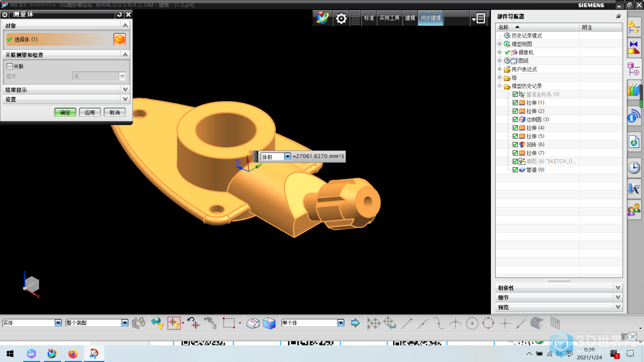The height and width of the screenshot is (362, 644).
Task: Toggle checkbox for 边倒圆 (3) feature
Action: [515, 119]
